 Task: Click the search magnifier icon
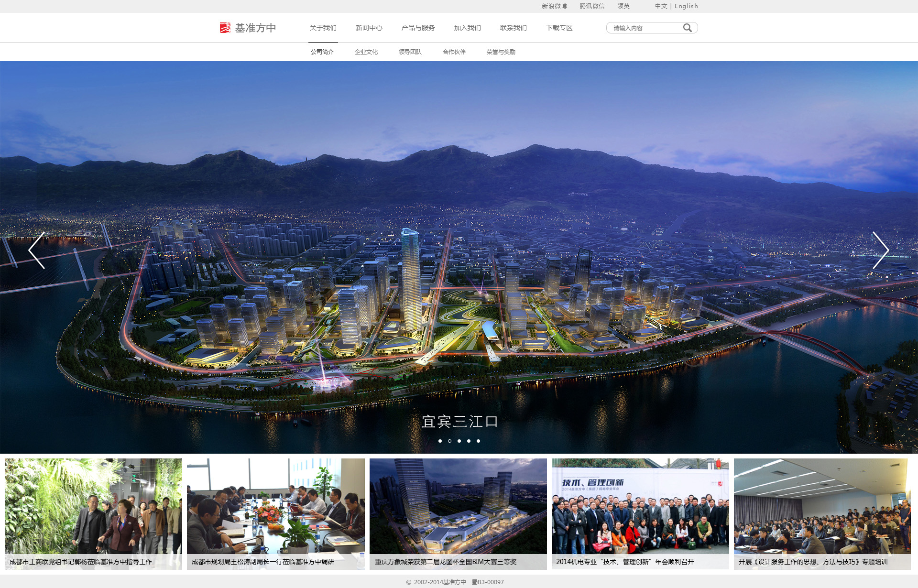point(687,28)
